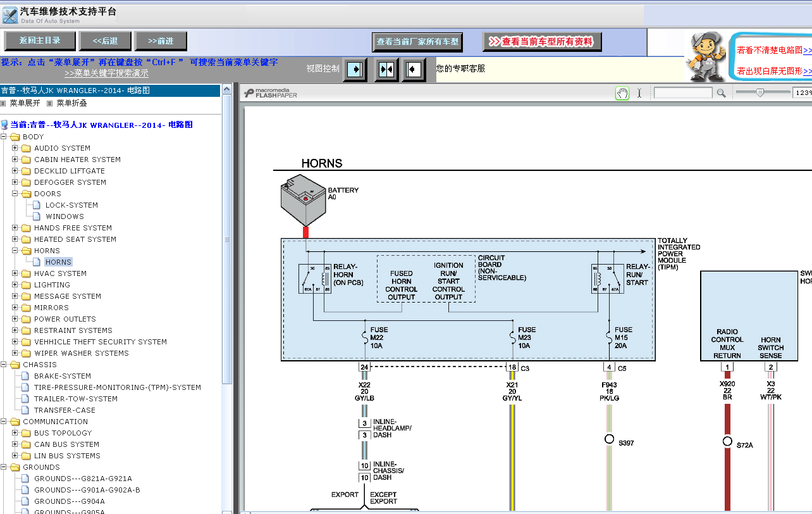This screenshot has width=812, height=514.
Task: Expand the AUDIO SYSTEM folder
Action: (15, 148)
